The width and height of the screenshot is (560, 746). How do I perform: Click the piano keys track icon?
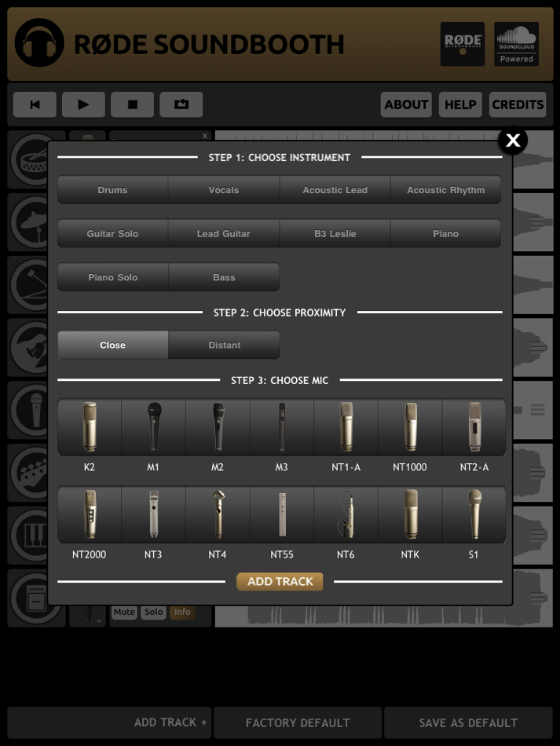27,535
